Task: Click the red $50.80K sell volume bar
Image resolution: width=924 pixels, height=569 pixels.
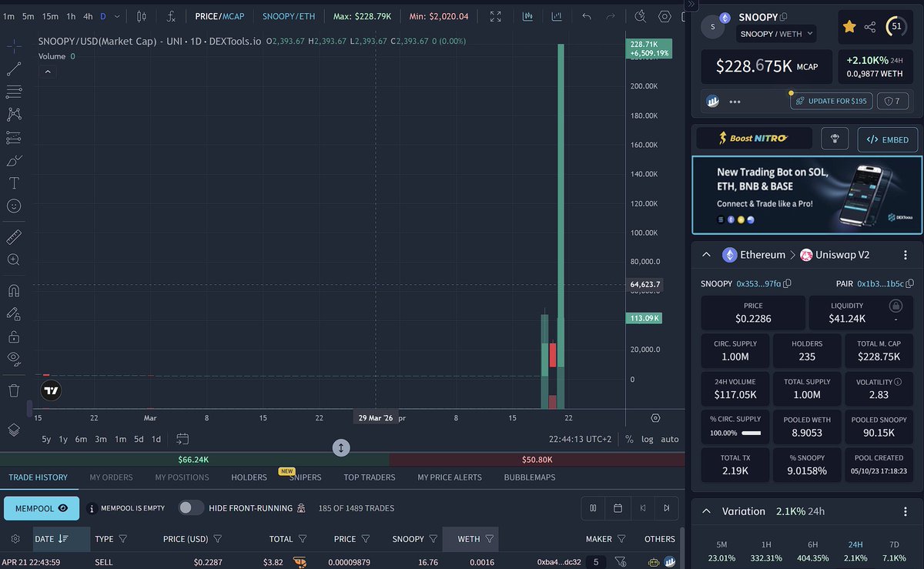Action: (x=537, y=460)
